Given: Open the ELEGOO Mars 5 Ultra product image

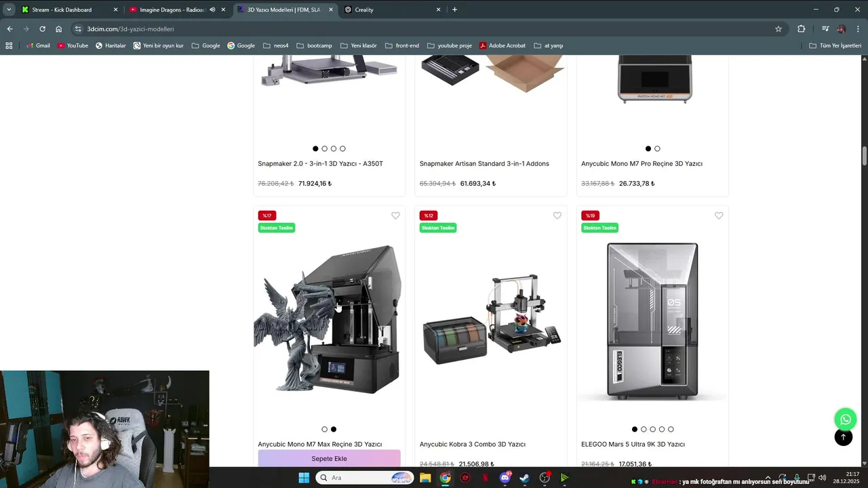Looking at the screenshot, I should pyautogui.click(x=652, y=320).
